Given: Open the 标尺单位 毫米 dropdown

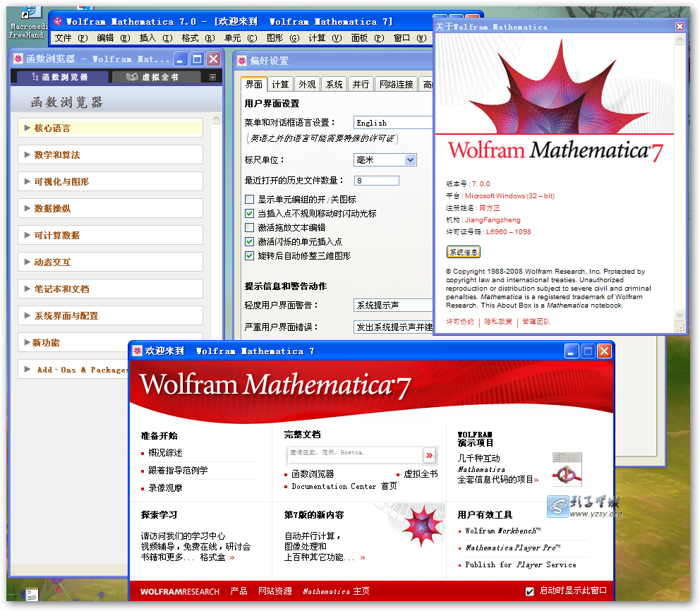Looking at the screenshot, I should (x=410, y=160).
